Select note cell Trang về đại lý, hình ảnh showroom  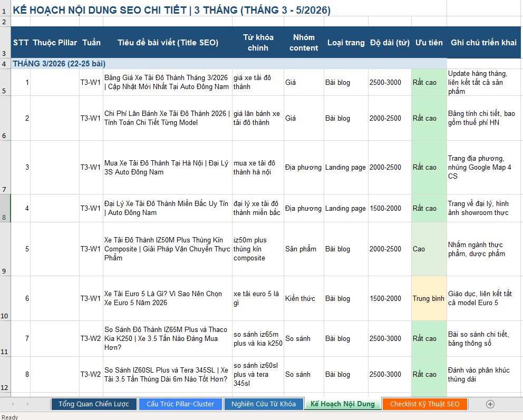(483, 208)
